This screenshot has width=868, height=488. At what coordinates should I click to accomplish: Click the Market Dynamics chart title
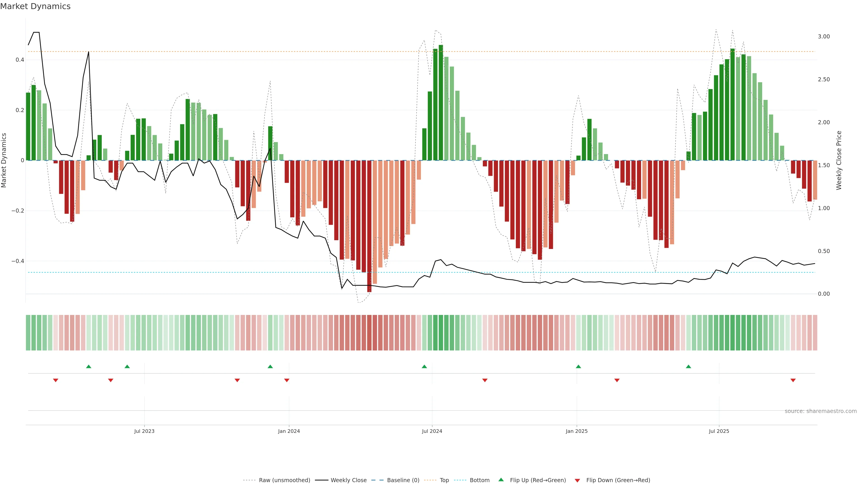pos(35,6)
